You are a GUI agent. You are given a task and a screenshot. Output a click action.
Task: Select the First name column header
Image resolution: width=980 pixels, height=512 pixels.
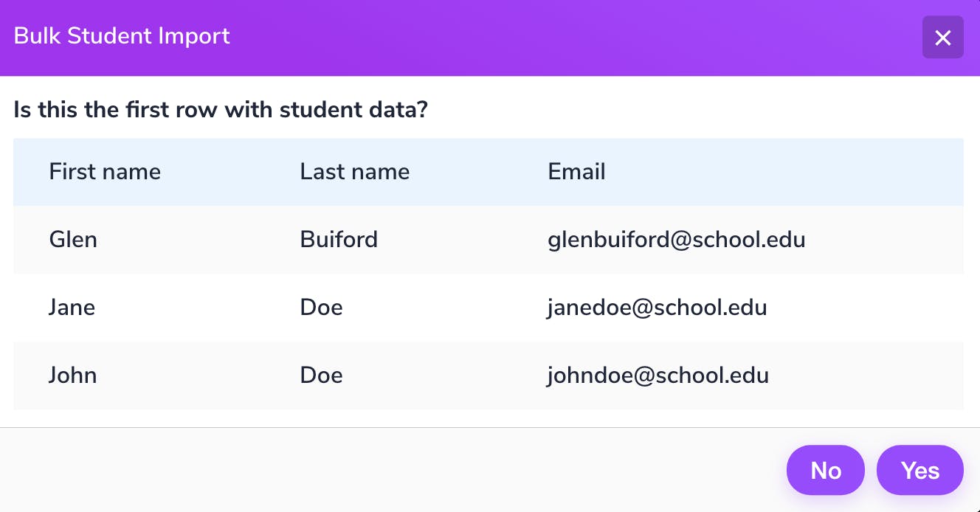click(x=105, y=172)
